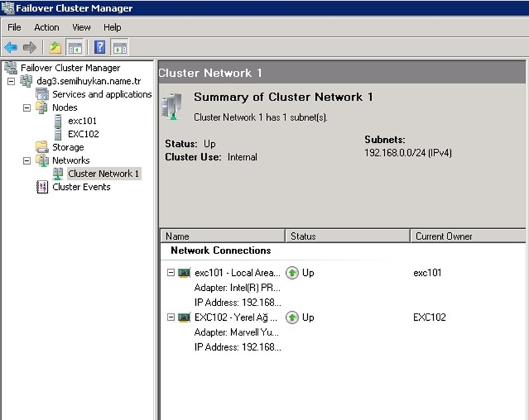Image resolution: width=529 pixels, height=420 pixels.
Task: Open the Action menu
Action: (x=46, y=27)
